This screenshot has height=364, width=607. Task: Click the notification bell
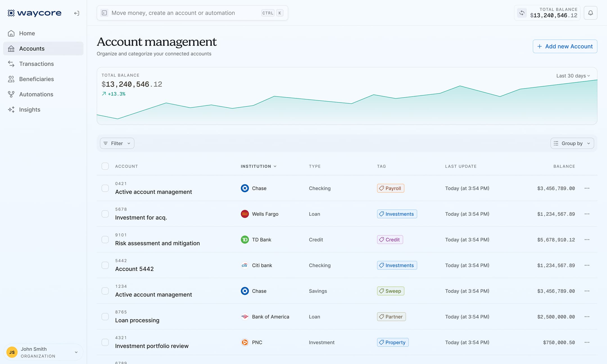click(x=590, y=13)
